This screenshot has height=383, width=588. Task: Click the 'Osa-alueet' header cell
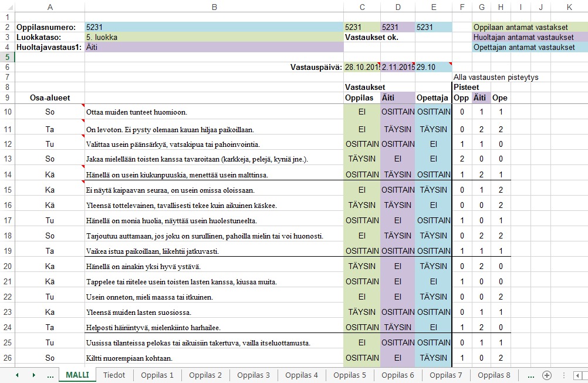coord(50,98)
